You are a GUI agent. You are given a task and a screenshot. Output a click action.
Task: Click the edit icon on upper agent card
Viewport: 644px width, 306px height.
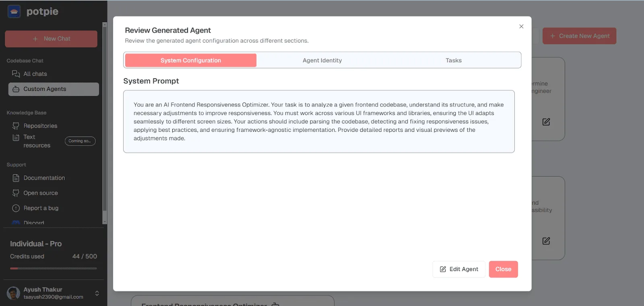546,122
